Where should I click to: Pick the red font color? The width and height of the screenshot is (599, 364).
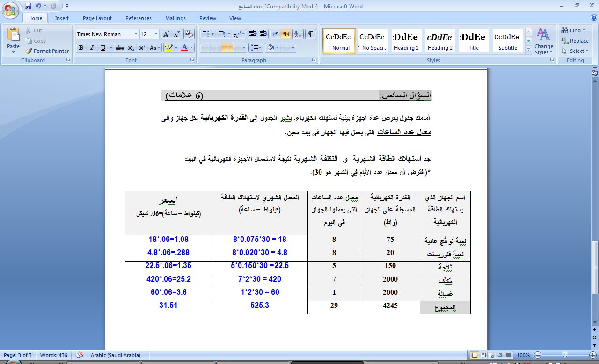tap(184, 48)
